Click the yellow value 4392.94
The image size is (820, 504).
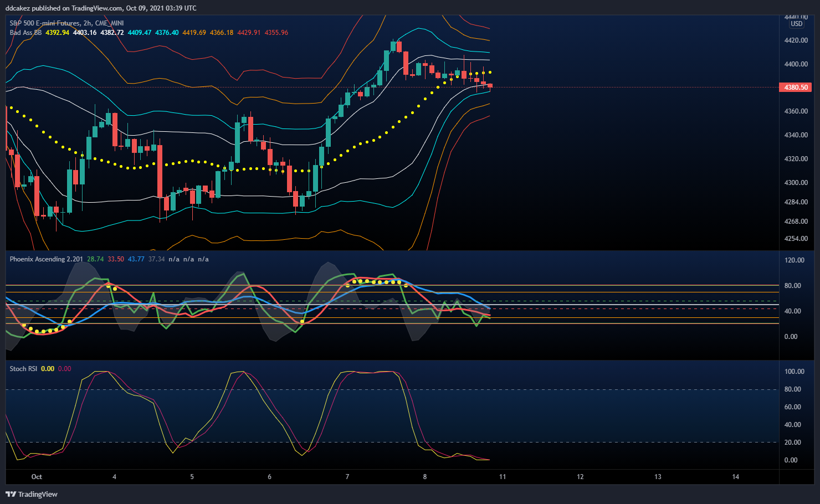(x=58, y=33)
